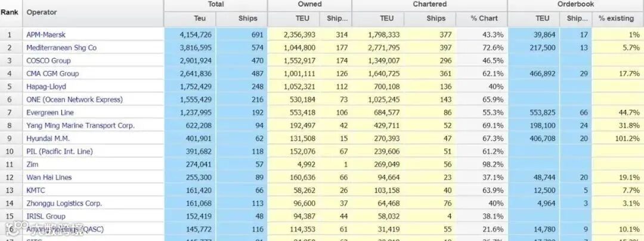Open PIL (Pacific Int. Line) entry

tap(60, 152)
